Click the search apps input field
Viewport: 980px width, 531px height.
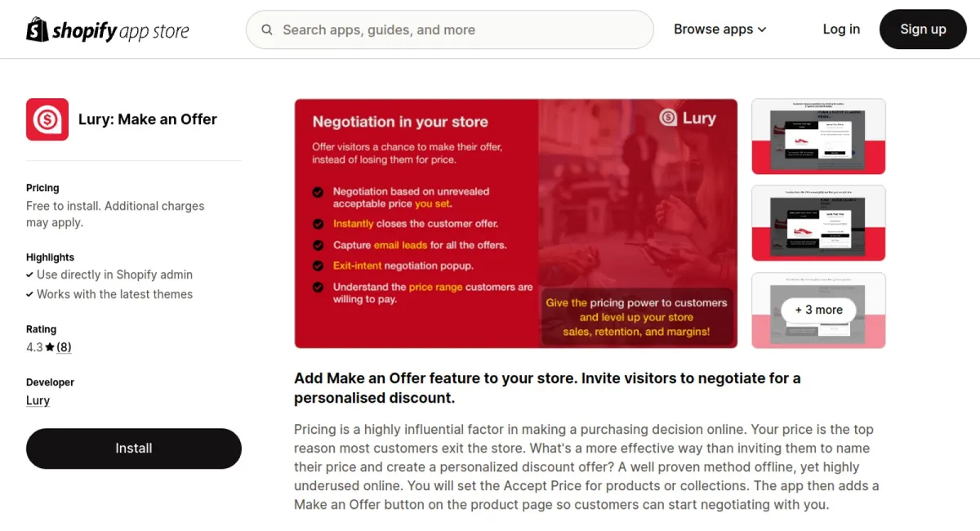coord(449,29)
